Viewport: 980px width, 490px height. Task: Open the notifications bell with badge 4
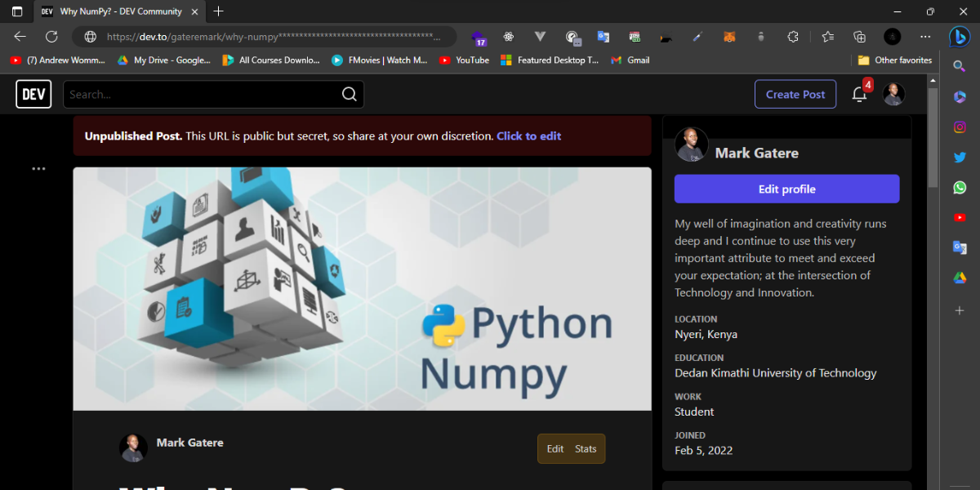tap(859, 94)
